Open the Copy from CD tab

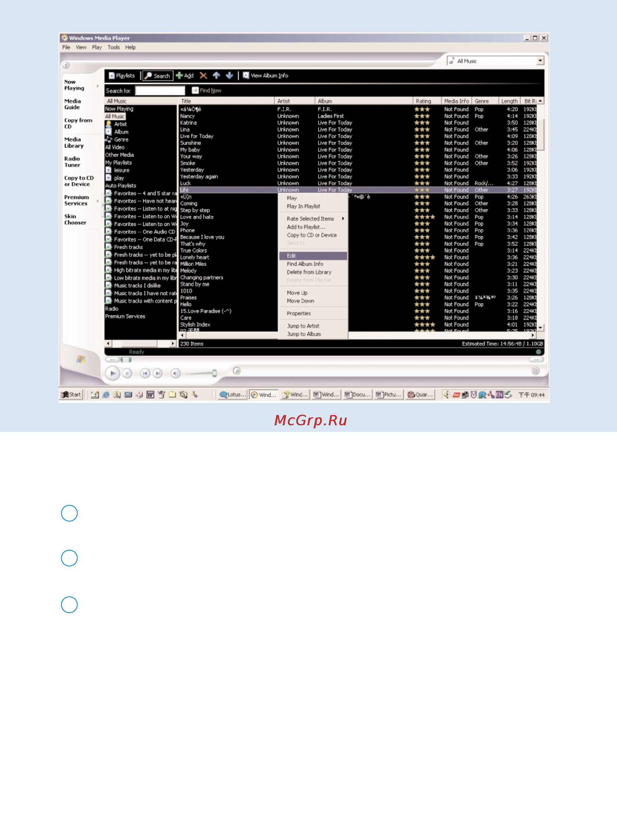pos(78,124)
